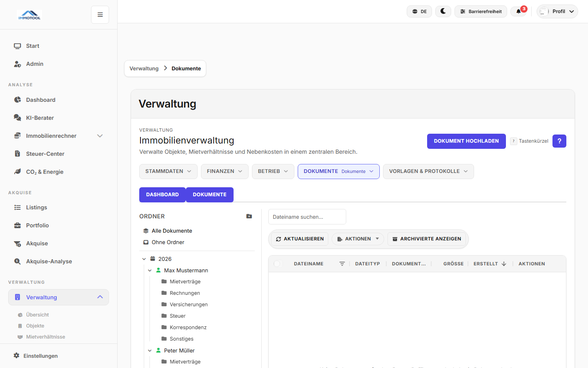The image size is (588, 368).
Task: Click the ImmoTool logo
Action: [x=29, y=15]
